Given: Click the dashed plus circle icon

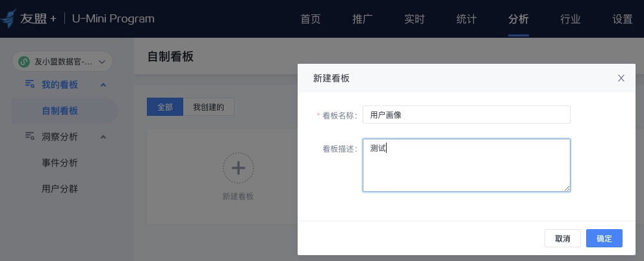Looking at the screenshot, I should [x=238, y=168].
